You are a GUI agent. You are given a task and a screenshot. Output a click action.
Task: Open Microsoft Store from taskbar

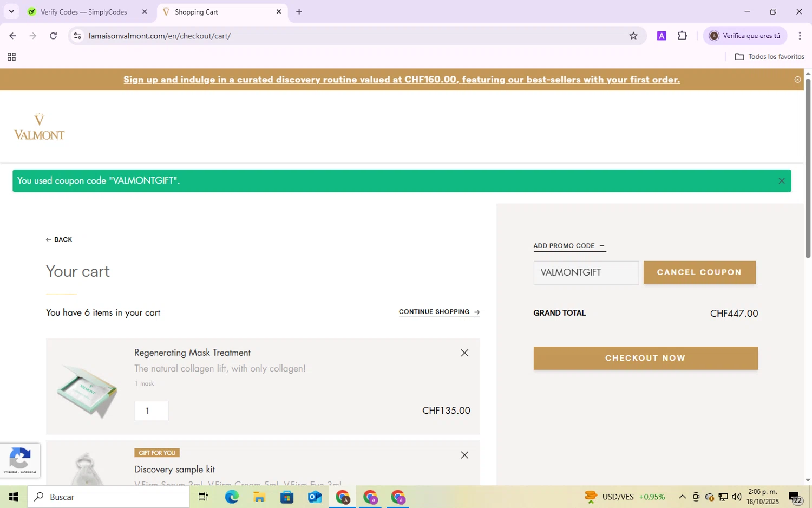pos(287,497)
